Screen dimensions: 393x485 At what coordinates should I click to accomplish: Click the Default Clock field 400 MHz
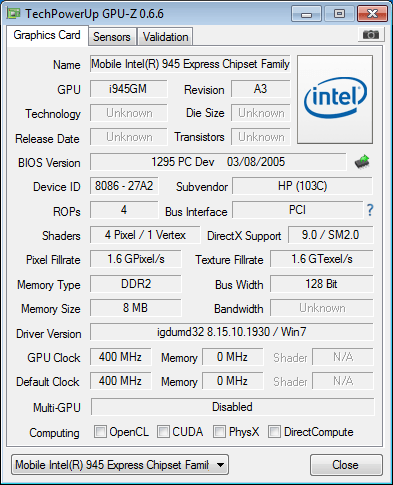click(120, 381)
